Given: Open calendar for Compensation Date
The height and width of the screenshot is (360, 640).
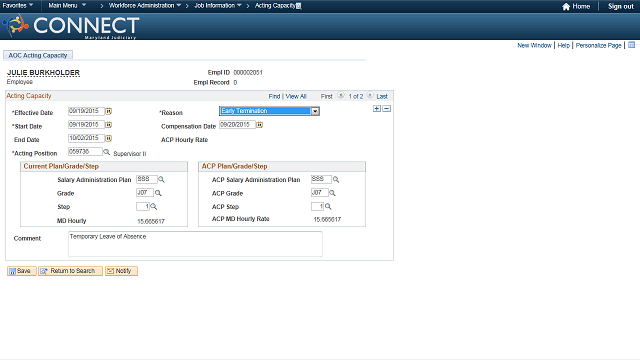Looking at the screenshot, I should pos(260,125).
